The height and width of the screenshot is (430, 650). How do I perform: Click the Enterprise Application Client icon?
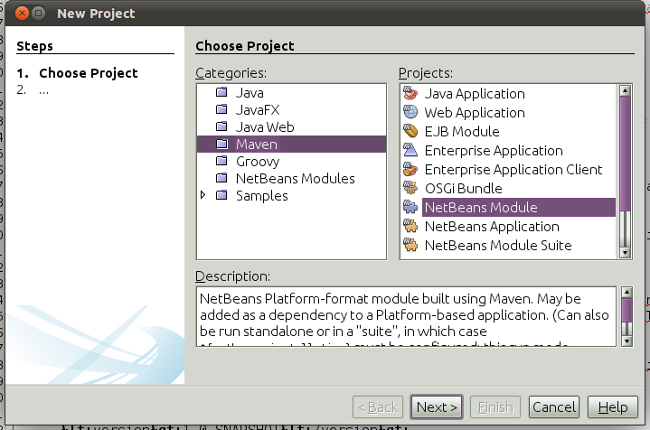tap(410, 170)
